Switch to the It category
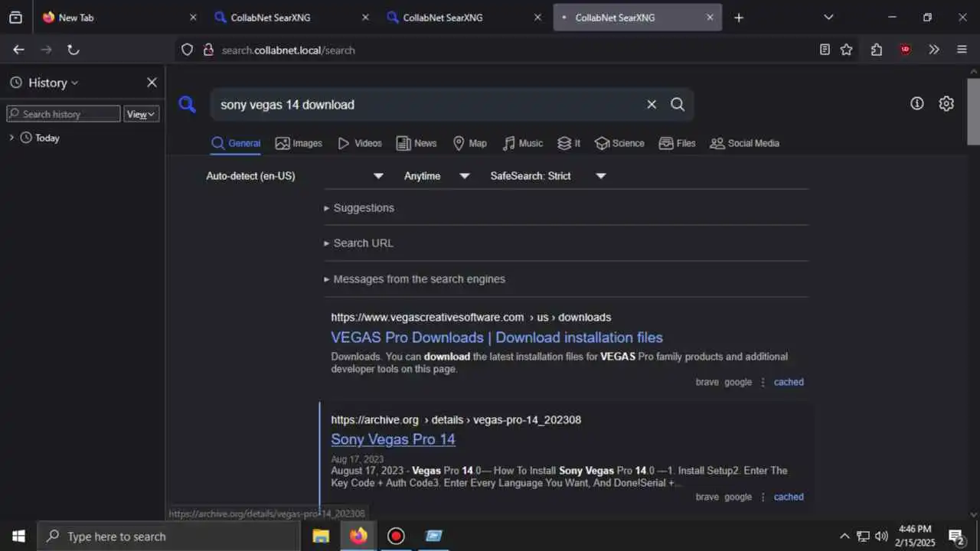Viewport: 980px width, 551px height. [569, 143]
